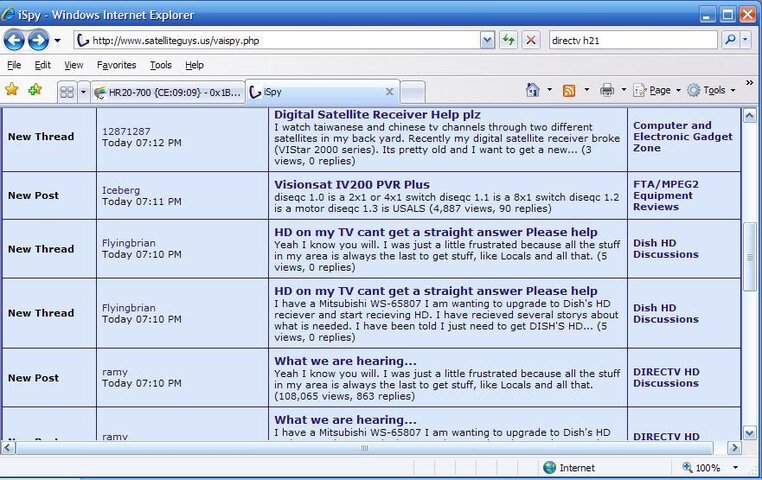Open What we are hearing... post by ramy
Image resolution: width=762 pixels, height=480 pixels.
pos(345,361)
